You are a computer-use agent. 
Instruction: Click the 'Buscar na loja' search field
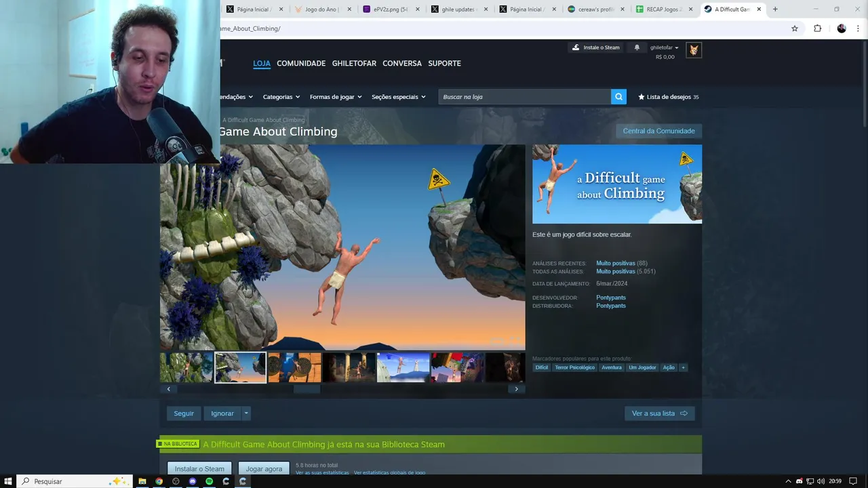(524, 97)
